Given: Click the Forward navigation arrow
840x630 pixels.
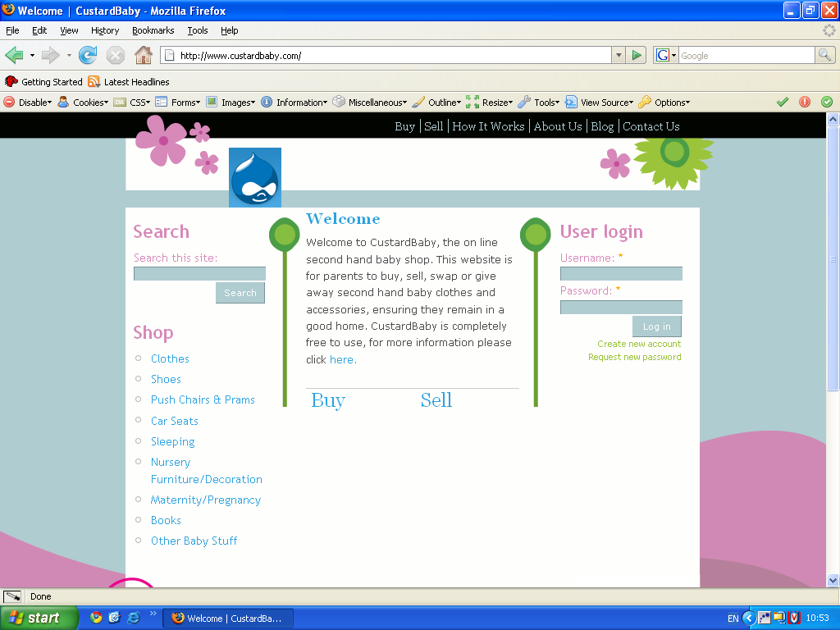Looking at the screenshot, I should (x=50, y=55).
